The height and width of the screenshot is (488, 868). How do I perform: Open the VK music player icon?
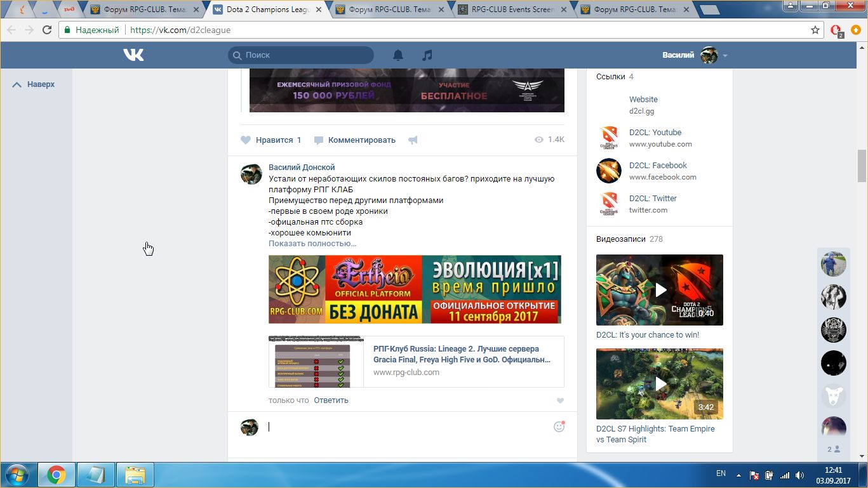coord(427,55)
